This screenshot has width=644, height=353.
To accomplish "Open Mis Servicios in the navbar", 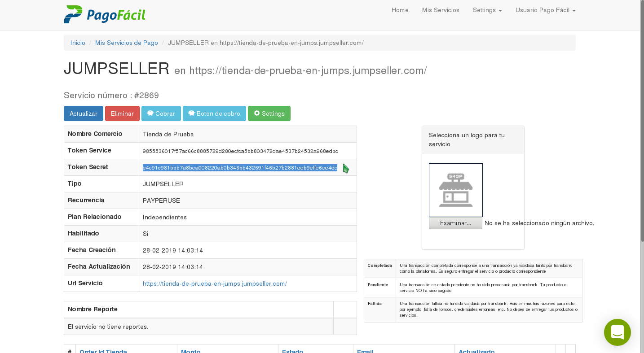I will click(441, 10).
